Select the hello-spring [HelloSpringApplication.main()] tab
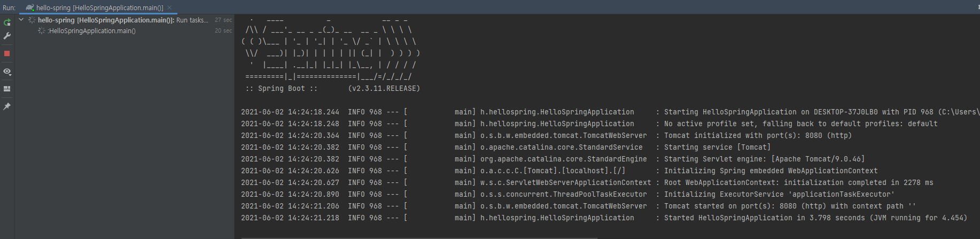The height and width of the screenshot is (239, 980). (x=99, y=7)
